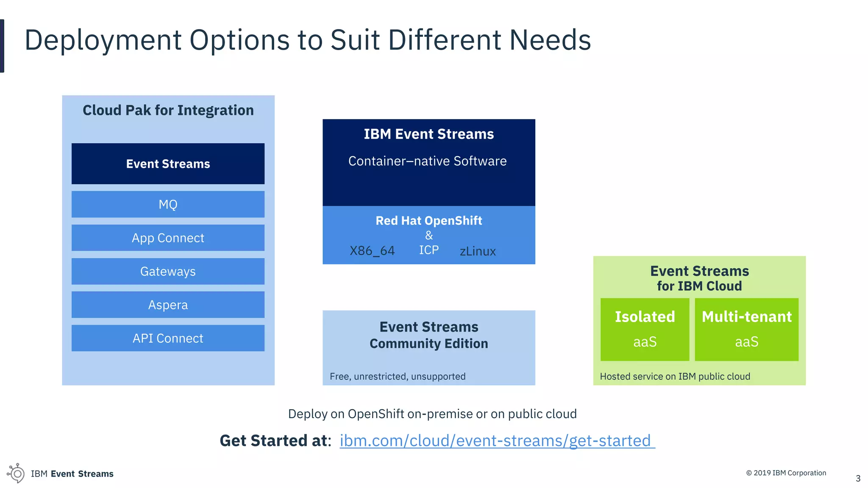Click the Gateways box
The width and height of the screenshot is (868, 488).
coord(168,272)
